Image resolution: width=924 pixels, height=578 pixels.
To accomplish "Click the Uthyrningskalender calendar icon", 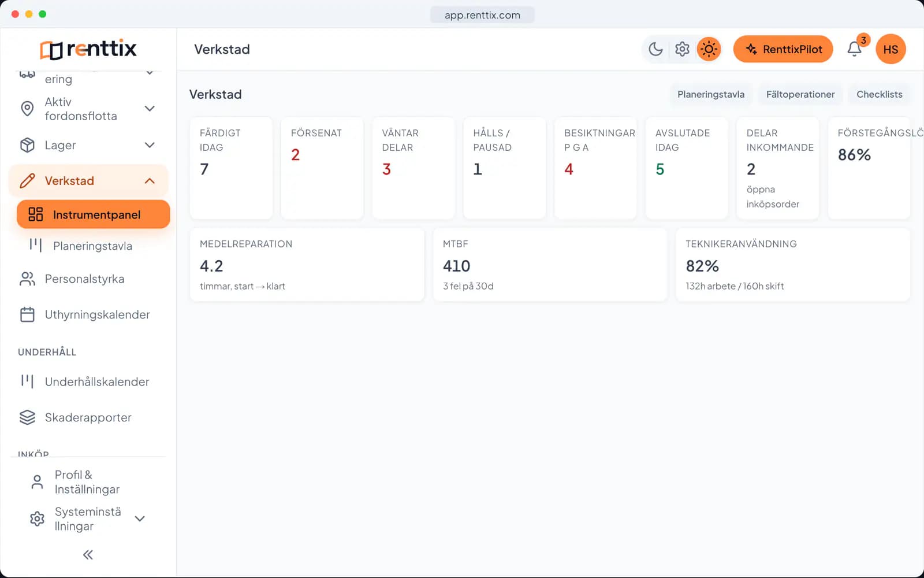I will click(x=27, y=314).
